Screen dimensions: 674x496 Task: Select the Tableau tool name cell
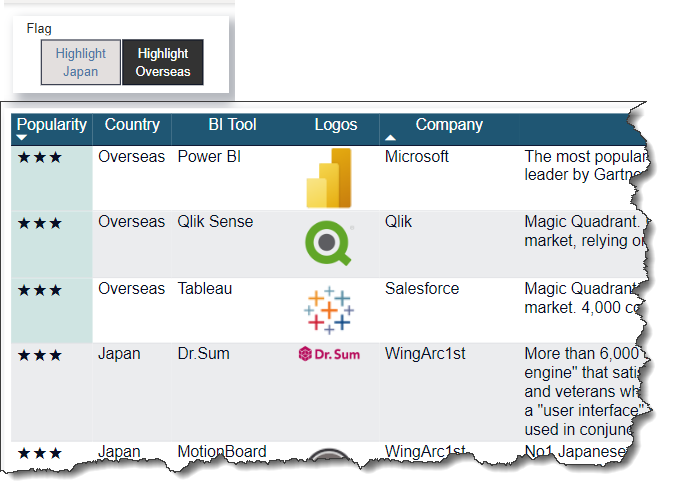[x=205, y=289]
